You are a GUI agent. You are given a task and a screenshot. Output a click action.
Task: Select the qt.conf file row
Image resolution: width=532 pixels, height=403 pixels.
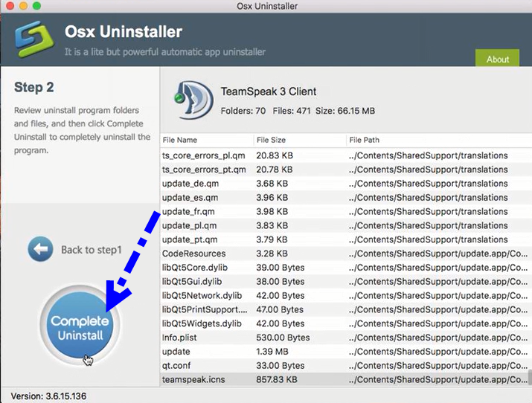[x=176, y=365]
